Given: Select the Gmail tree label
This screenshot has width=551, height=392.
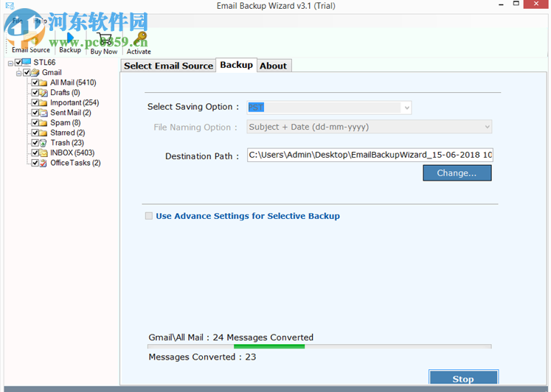Looking at the screenshot, I should tap(52, 73).
